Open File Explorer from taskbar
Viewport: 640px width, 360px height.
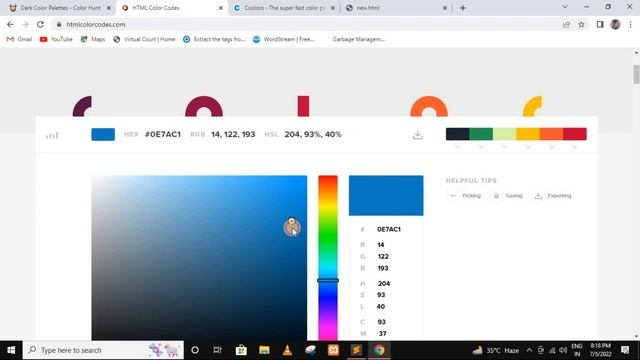[x=264, y=350]
